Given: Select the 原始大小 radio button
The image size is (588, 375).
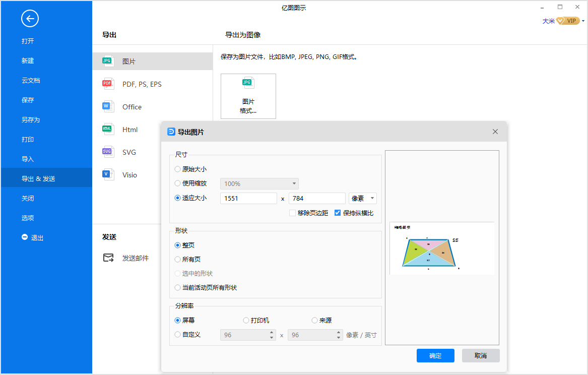Looking at the screenshot, I should pos(177,169).
